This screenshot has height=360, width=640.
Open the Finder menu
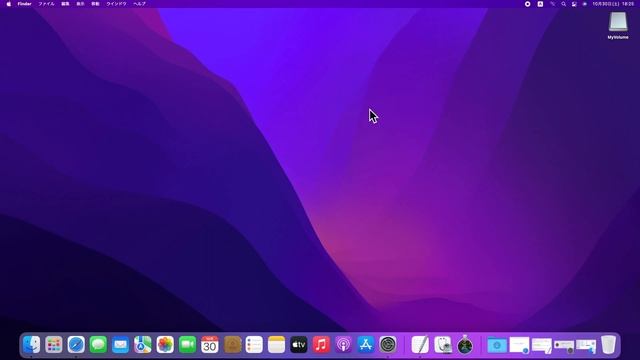(24, 4)
